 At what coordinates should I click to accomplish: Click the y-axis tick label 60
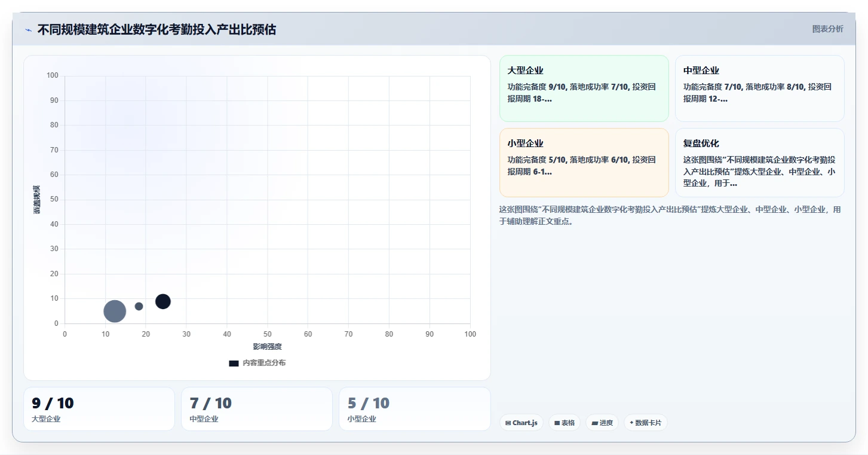point(54,175)
